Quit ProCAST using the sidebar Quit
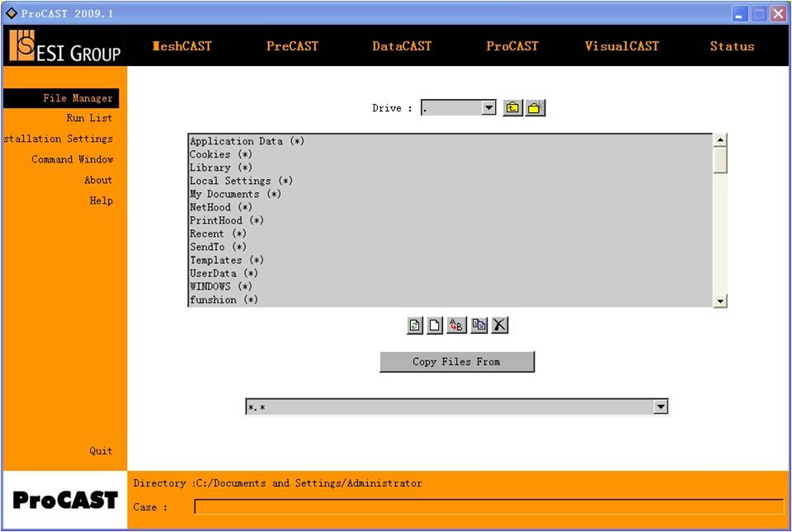The image size is (792, 532). coord(101,450)
